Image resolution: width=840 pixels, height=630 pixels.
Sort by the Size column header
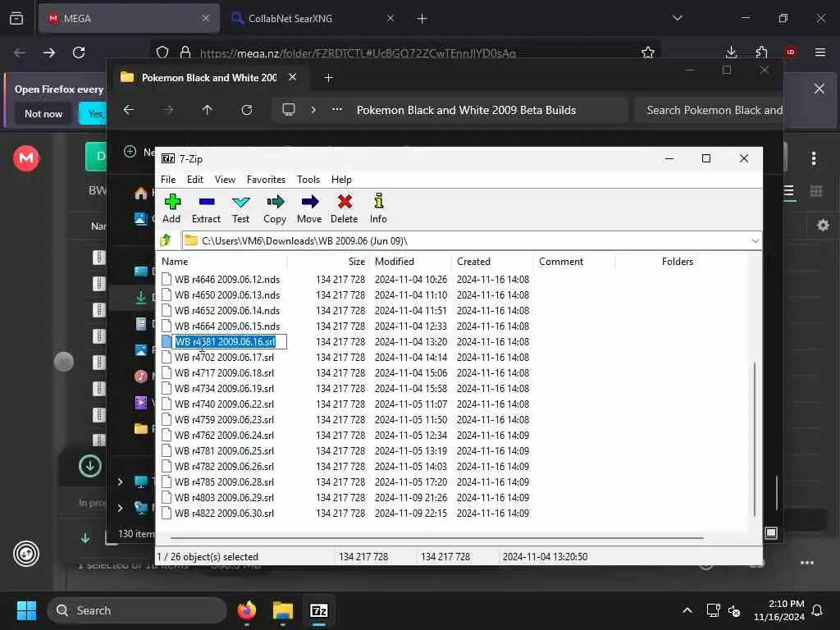tap(329, 262)
